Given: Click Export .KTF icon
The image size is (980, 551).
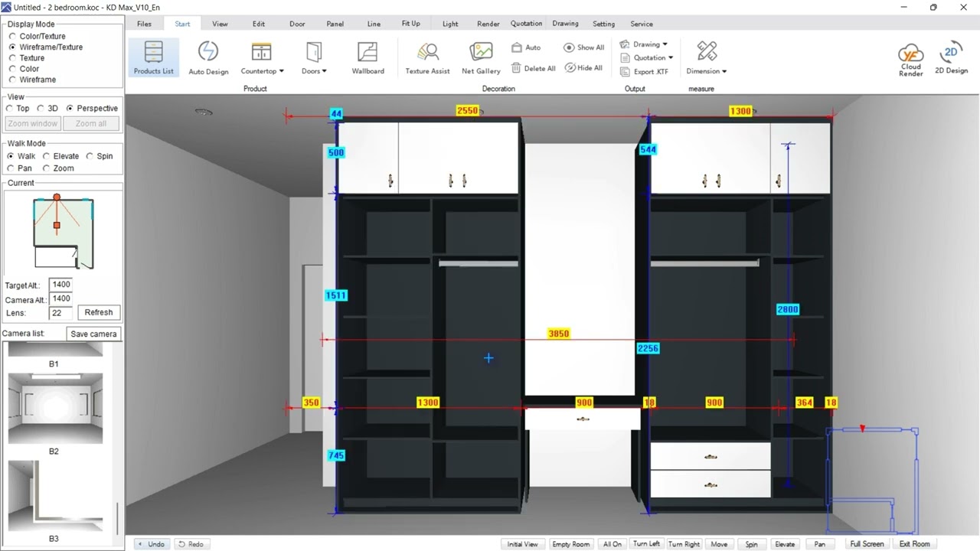Looking at the screenshot, I should tap(645, 71).
